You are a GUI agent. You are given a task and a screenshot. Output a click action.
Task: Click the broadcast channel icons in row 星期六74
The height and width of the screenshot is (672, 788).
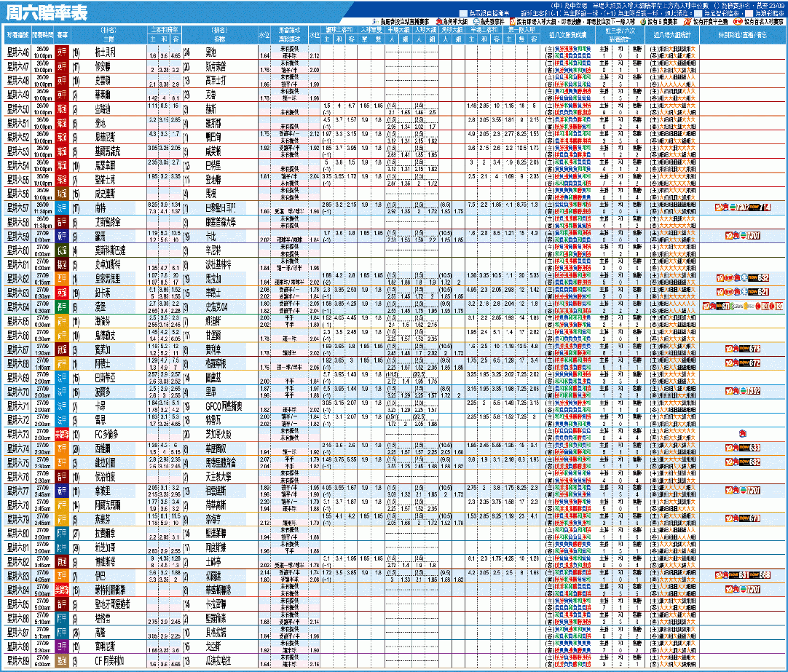pyautogui.click(x=743, y=448)
